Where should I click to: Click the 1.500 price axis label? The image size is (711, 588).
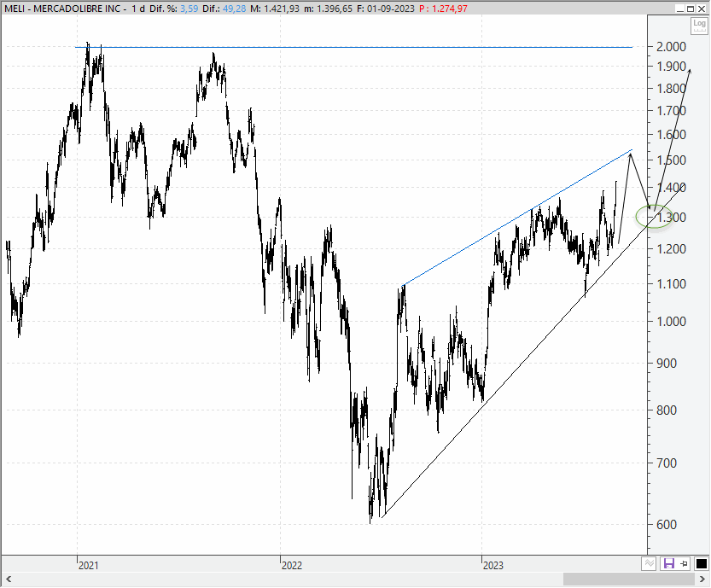coord(671,160)
